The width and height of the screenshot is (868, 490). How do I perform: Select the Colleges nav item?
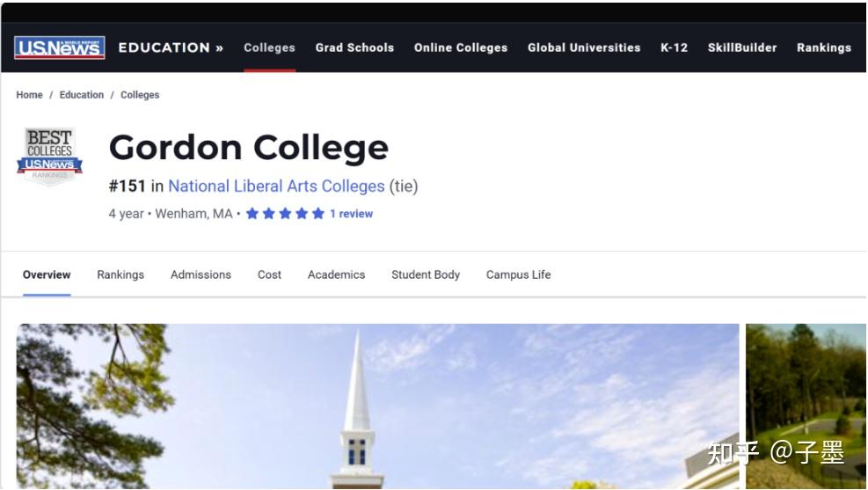[x=270, y=48]
